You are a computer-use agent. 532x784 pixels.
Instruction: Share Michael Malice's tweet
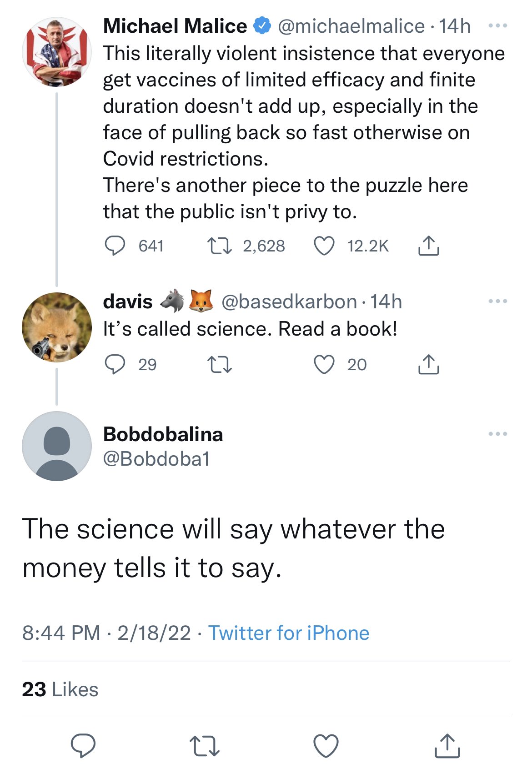click(x=428, y=246)
